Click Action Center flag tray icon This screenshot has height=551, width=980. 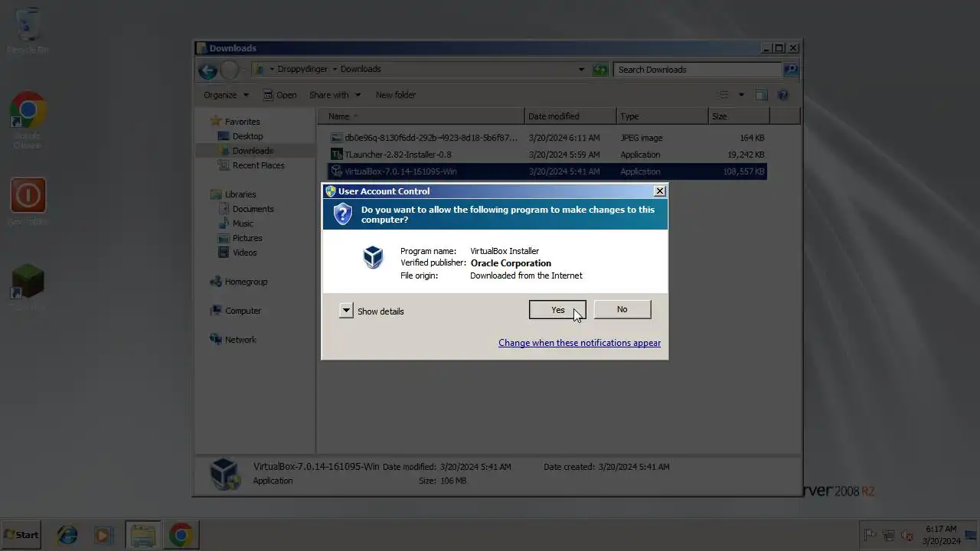pyautogui.click(x=870, y=535)
